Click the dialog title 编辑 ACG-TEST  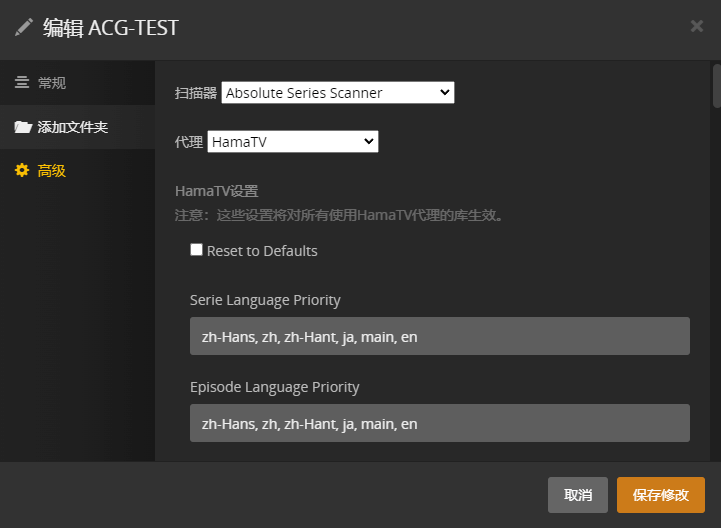pos(110,27)
